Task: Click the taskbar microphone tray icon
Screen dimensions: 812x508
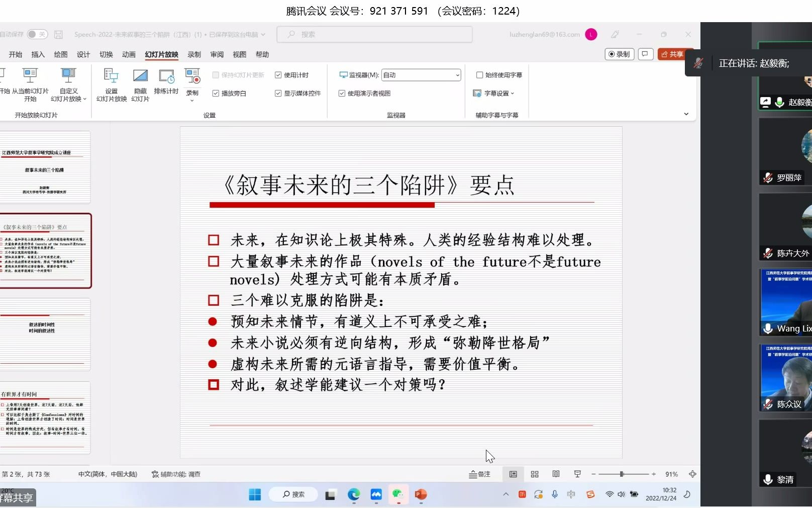Action: pos(555,494)
